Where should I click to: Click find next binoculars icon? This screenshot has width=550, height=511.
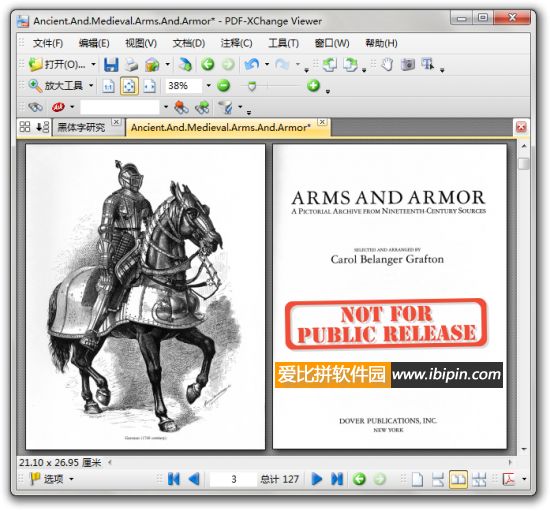[202, 107]
